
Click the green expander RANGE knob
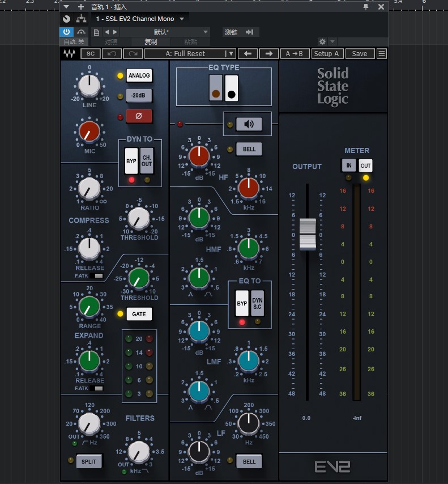coord(89,306)
